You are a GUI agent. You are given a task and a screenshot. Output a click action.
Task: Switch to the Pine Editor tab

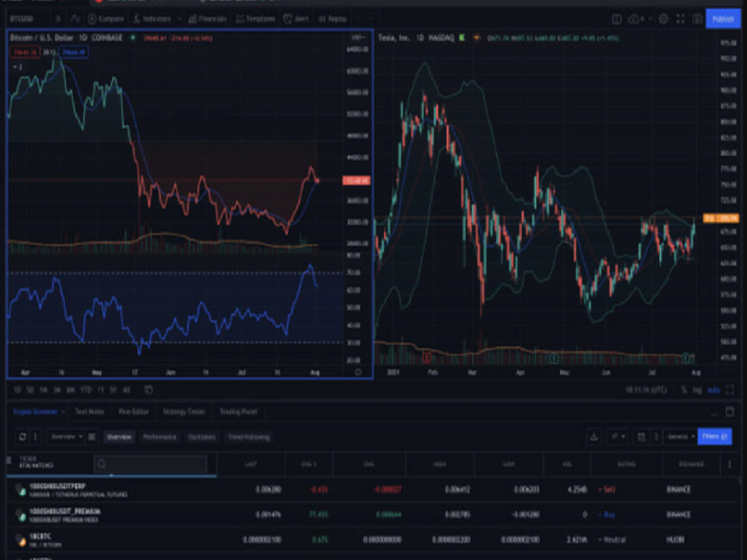click(133, 411)
